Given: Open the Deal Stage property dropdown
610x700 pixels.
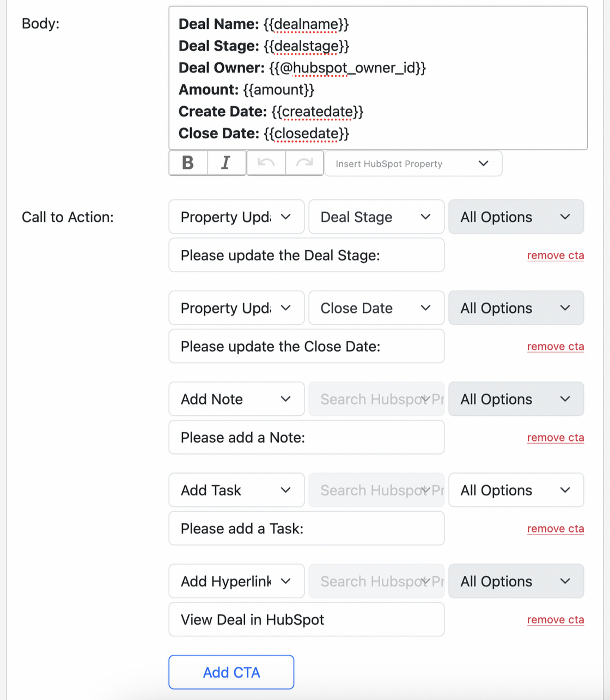Looking at the screenshot, I should coord(376,217).
